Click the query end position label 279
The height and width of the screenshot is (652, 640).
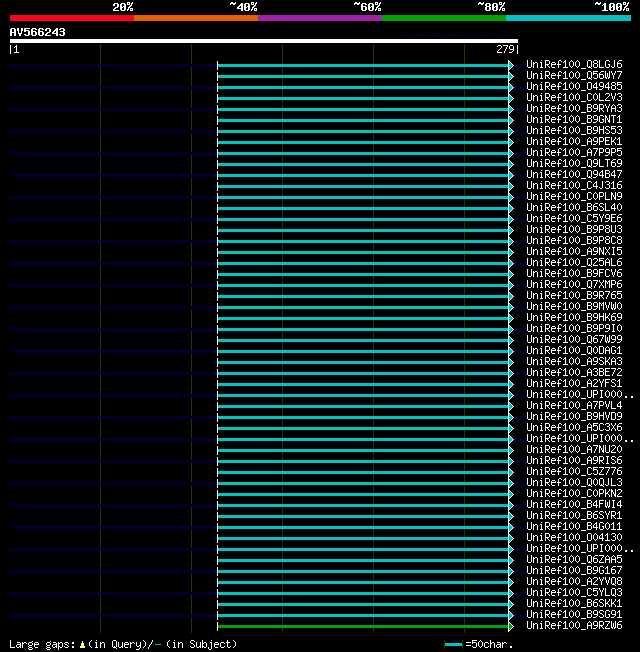coord(505,49)
